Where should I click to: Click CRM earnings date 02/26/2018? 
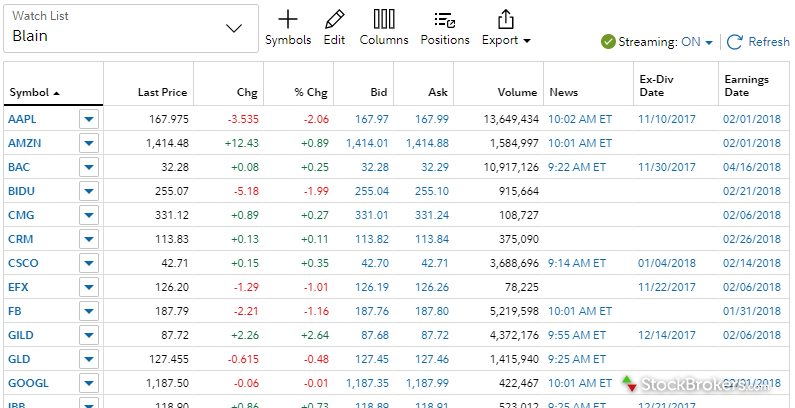coord(752,239)
